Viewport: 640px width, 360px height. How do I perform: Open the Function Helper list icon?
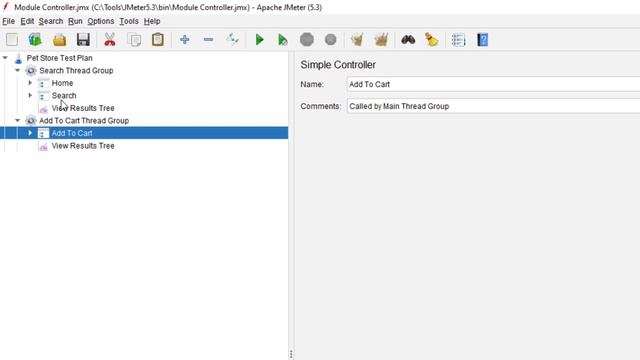458,40
